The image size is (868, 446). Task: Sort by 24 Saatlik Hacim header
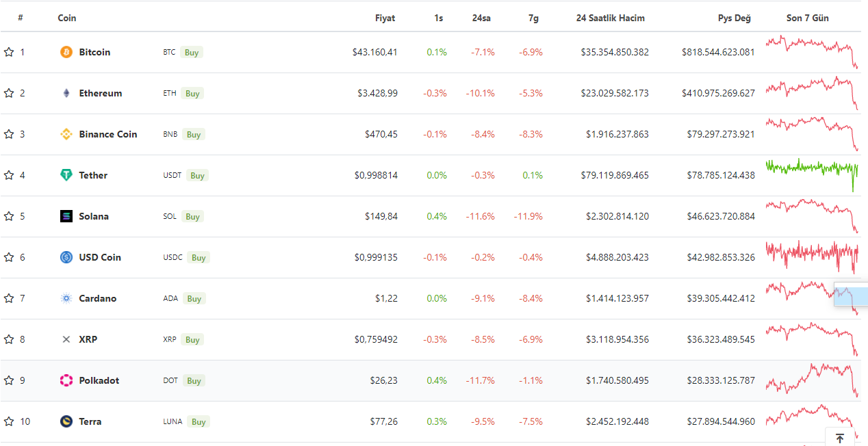coord(611,18)
